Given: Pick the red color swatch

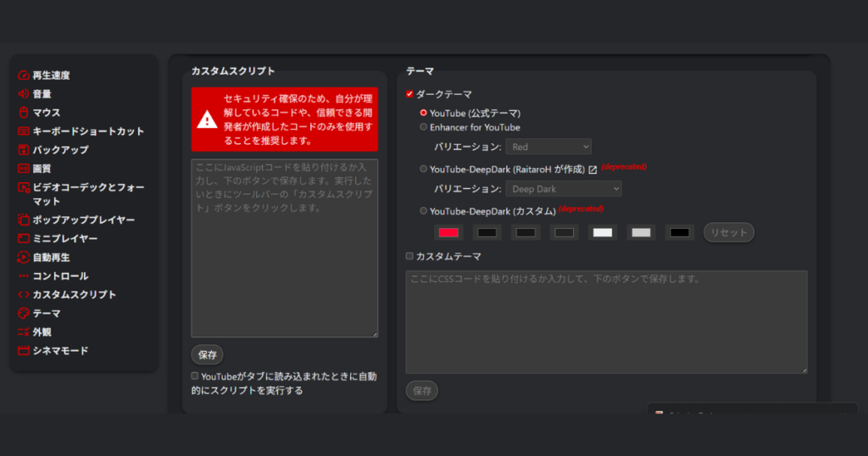Looking at the screenshot, I should point(449,232).
